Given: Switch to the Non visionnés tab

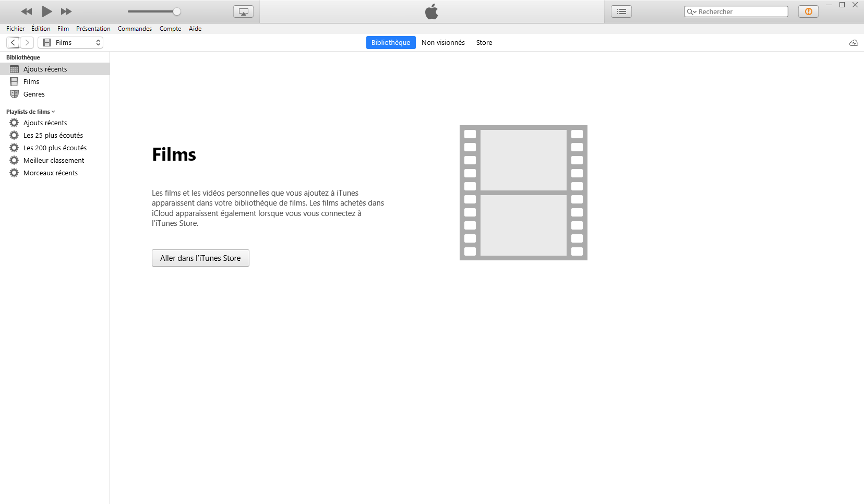Looking at the screenshot, I should click(x=443, y=43).
